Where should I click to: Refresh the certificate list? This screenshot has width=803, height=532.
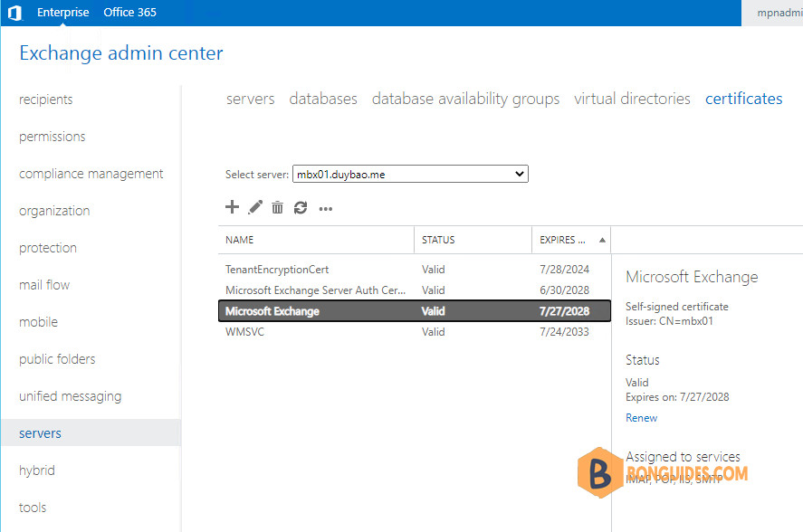click(x=301, y=207)
